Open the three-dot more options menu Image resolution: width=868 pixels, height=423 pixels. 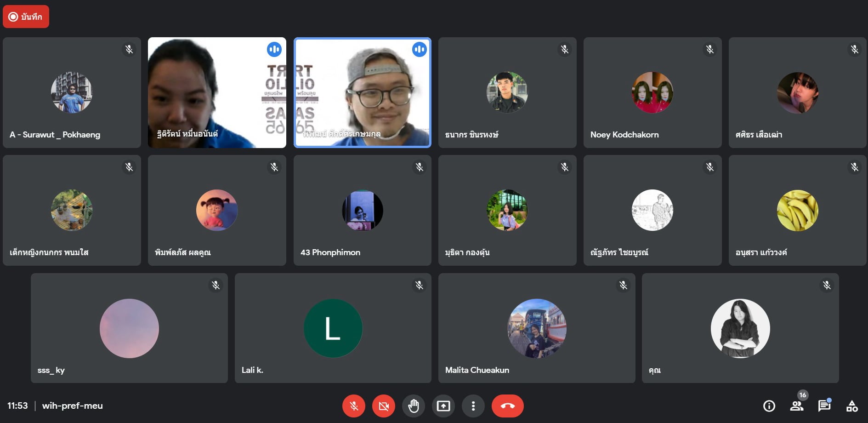[473, 406]
